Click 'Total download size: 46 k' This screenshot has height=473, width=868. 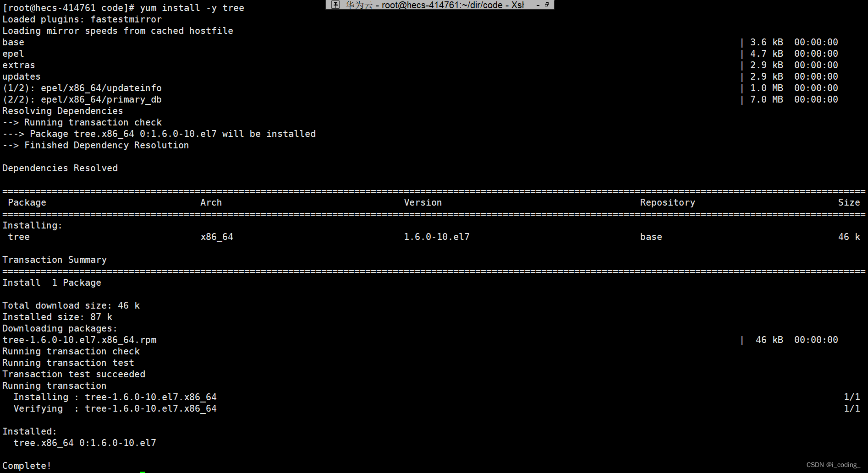point(71,305)
